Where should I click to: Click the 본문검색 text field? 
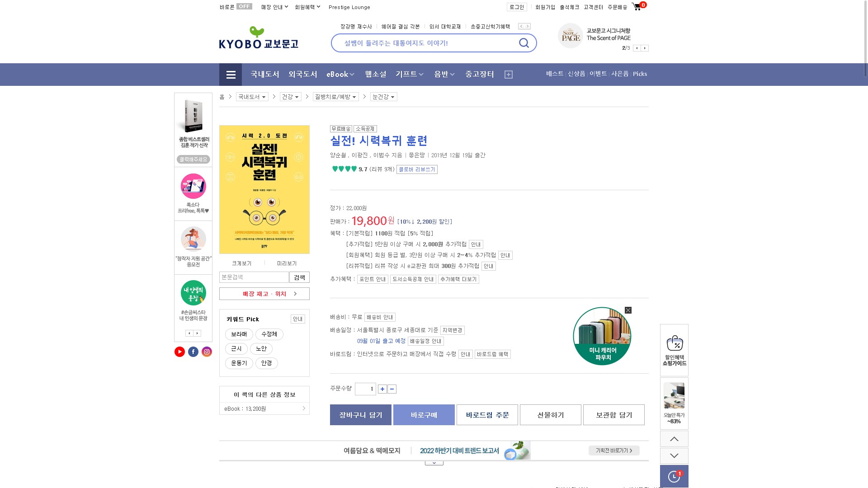point(254,277)
